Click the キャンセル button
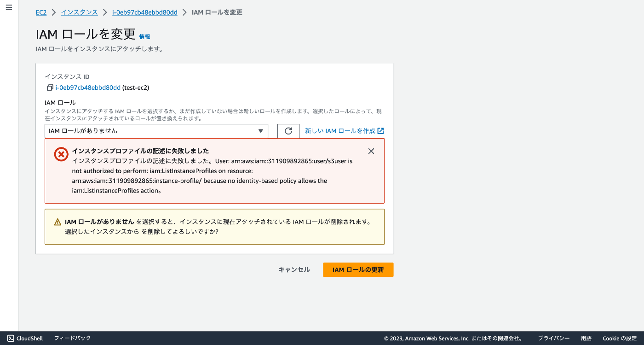 (294, 269)
